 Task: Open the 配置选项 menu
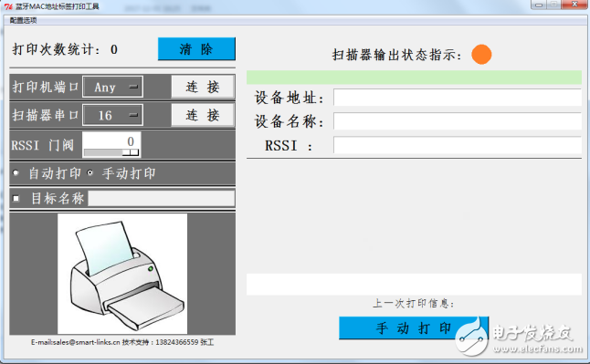[24, 20]
